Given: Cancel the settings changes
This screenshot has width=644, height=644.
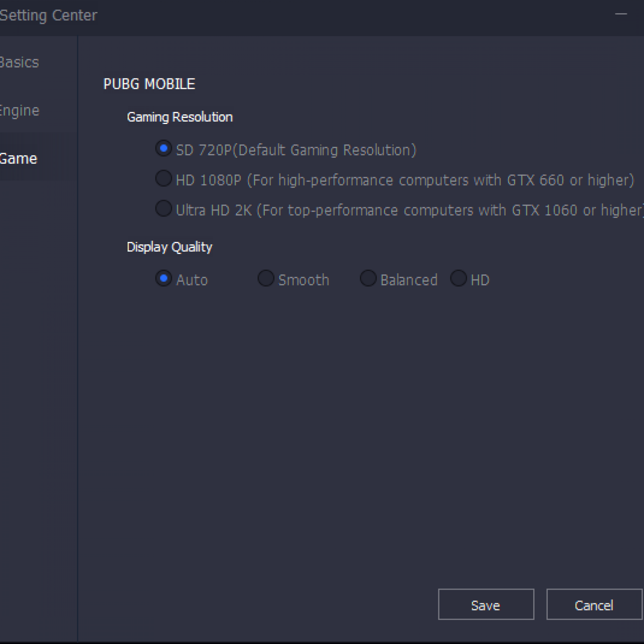Looking at the screenshot, I should [594, 605].
